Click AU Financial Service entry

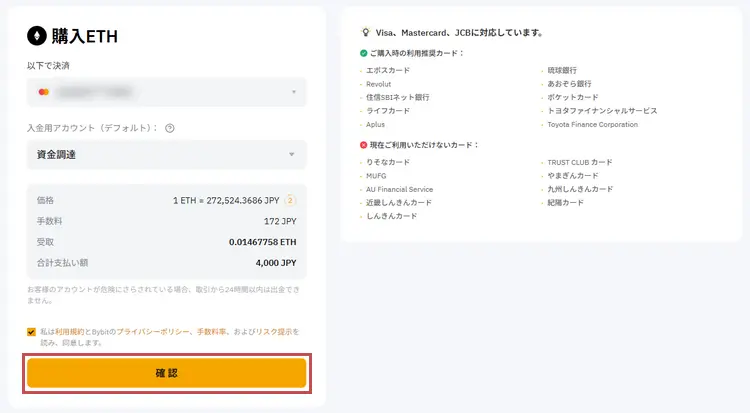pos(399,189)
